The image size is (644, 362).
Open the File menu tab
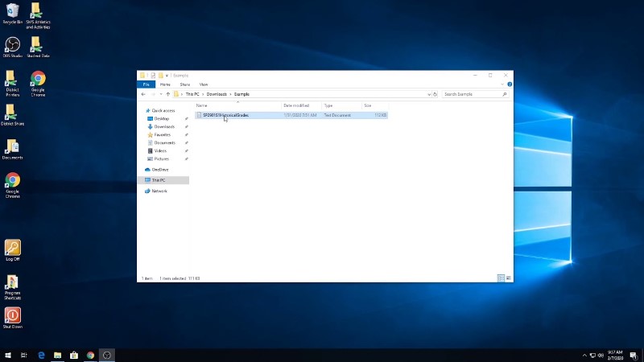146,84
